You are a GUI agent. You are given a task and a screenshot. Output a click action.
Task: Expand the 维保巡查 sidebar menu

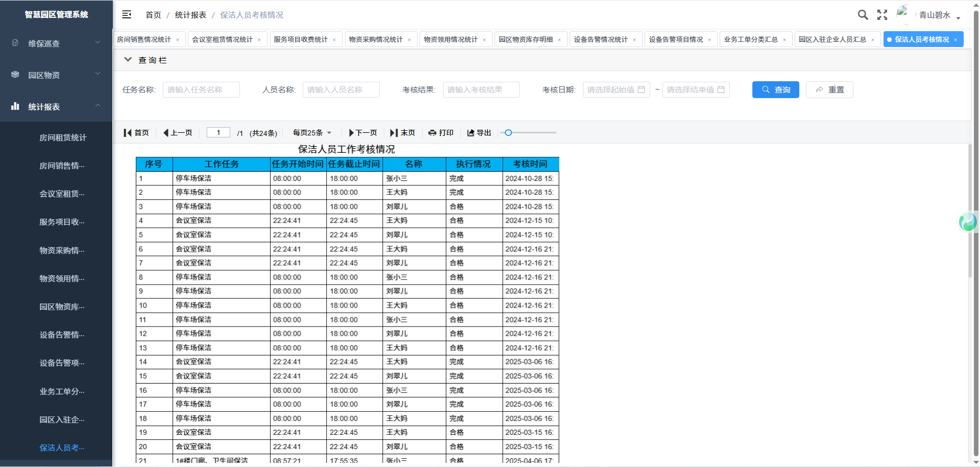pos(56,43)
